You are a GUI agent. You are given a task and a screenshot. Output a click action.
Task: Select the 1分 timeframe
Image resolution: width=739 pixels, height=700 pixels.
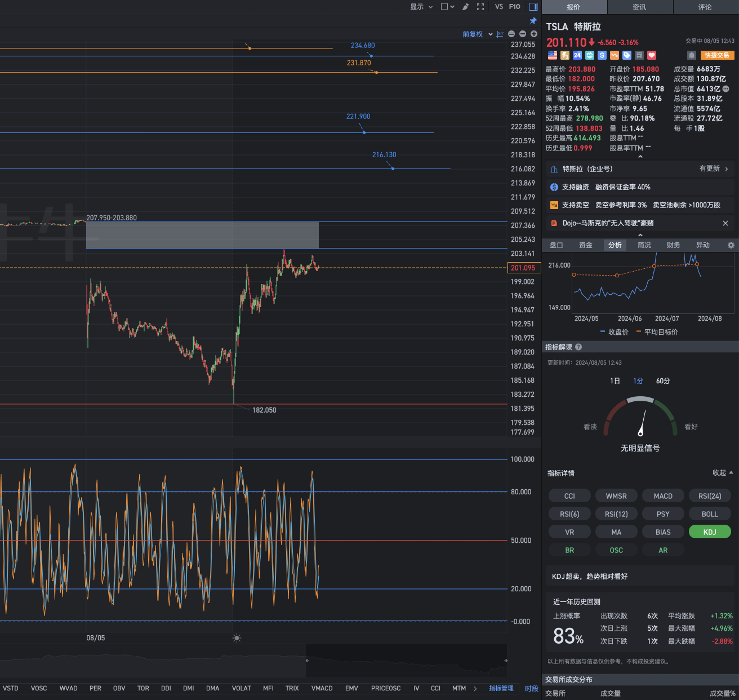pyautogui.click(x=638, y=381)
